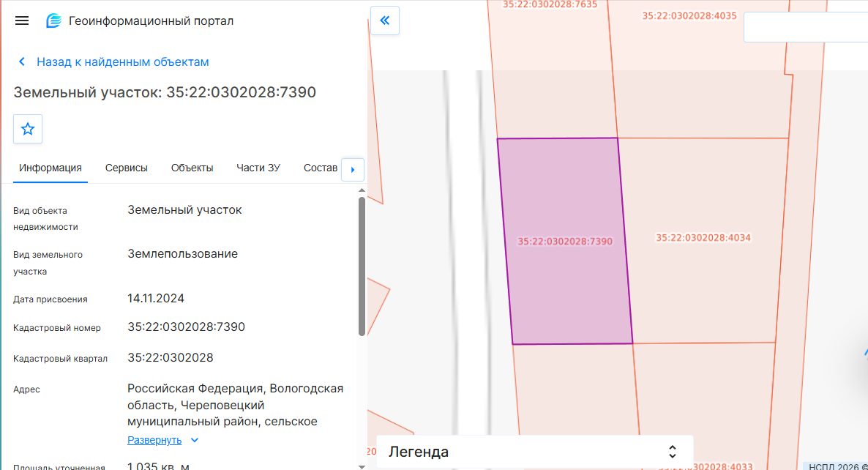Switch to the Объекты tab
The width and height of the screenshot is (868, 470).
[192, 168]
